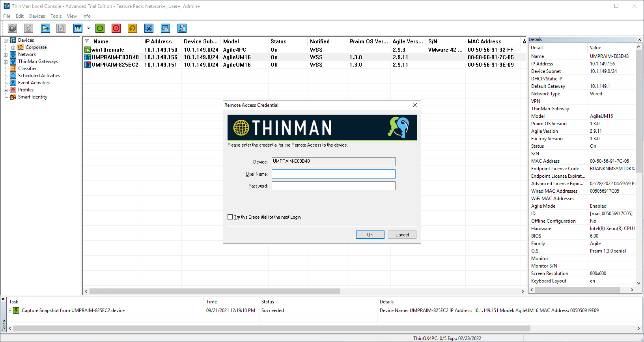Viewport: 644px width, 342px height.
Task: Select the UMPRAIM-825EC2 device row name
Action: pos(115,65)
